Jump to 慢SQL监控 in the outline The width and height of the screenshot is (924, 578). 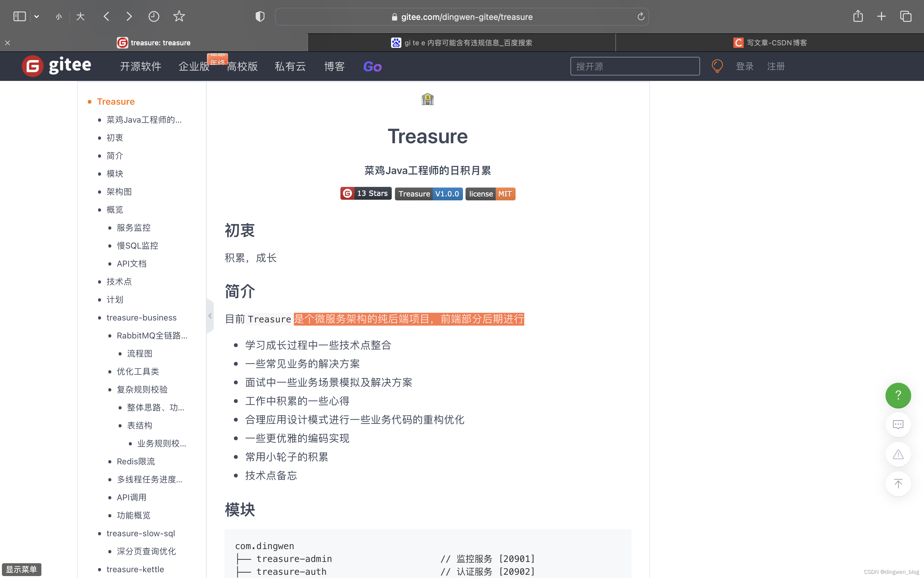coord(137,245)
